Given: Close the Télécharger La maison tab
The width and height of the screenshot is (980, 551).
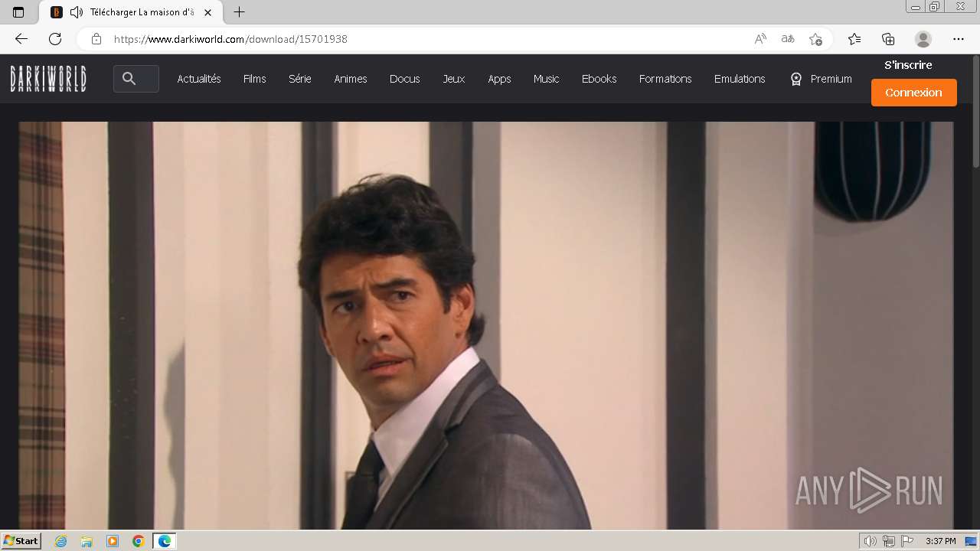Looking at the screenshot, I should click(x=207, y=12).
